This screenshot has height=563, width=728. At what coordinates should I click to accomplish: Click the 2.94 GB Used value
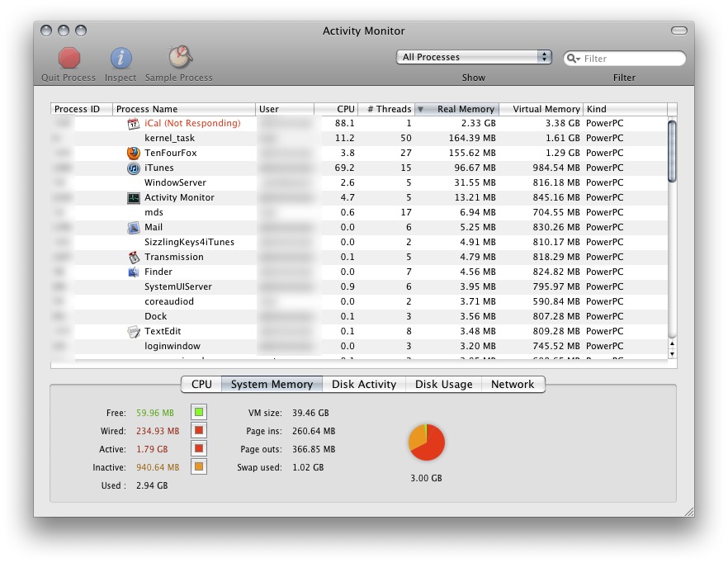(152, 485)
